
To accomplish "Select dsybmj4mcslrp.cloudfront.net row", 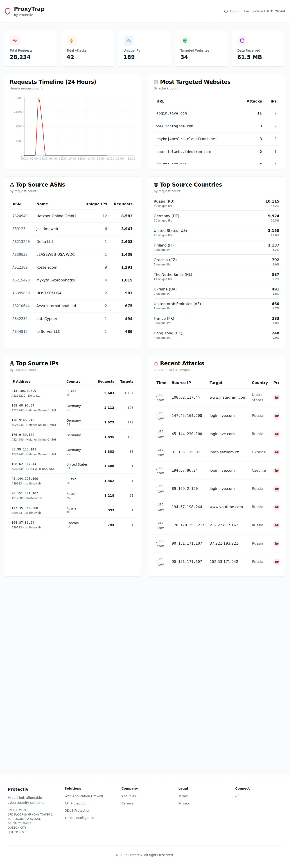I will pos(216,139).
